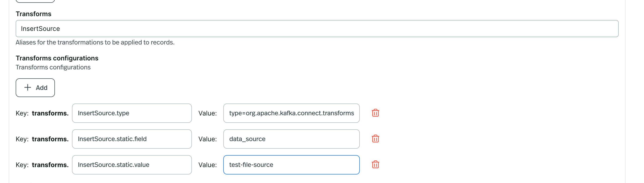Edit the InsertSource.static.value key field

[x=132, y=165]
